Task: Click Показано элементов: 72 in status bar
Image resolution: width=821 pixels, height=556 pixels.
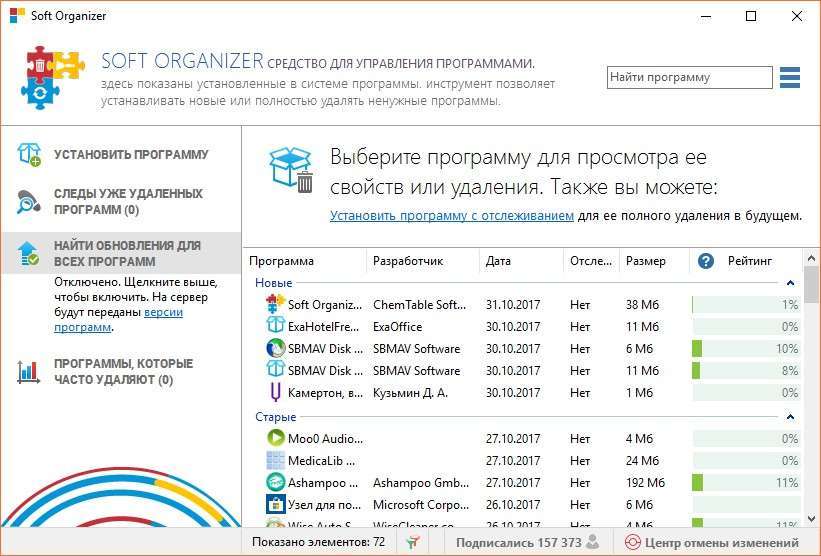Action: [318, 542]
